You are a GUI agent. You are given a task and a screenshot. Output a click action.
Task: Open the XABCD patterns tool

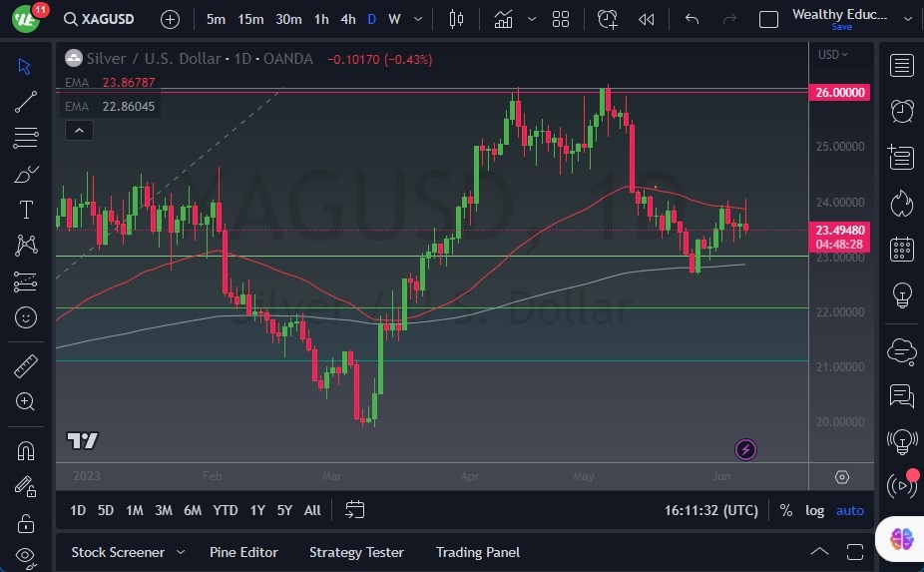tap(26, 246)
